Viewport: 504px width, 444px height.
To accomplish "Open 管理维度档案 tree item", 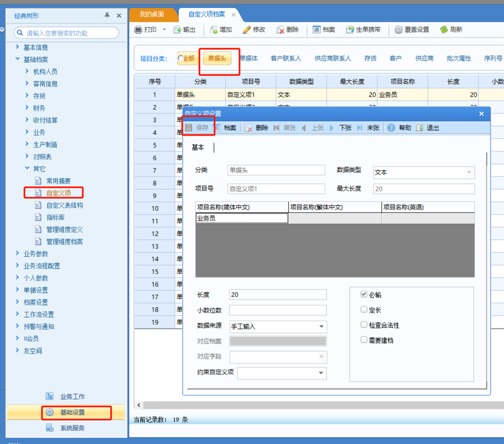I will tap(64, 242).
